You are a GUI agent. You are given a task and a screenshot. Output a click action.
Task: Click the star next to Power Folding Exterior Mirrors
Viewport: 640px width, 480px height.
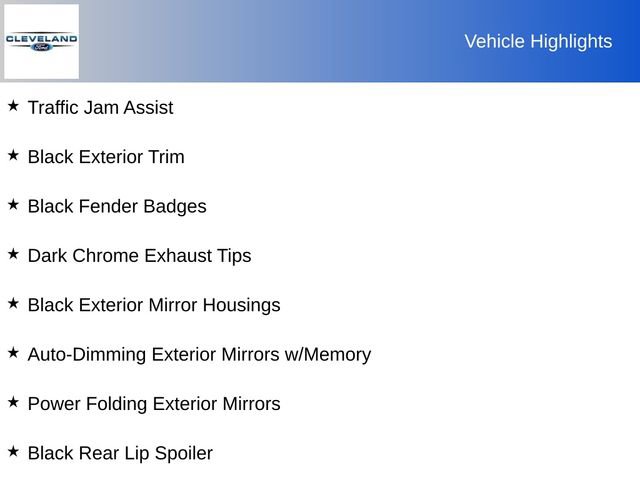point(13,402)
